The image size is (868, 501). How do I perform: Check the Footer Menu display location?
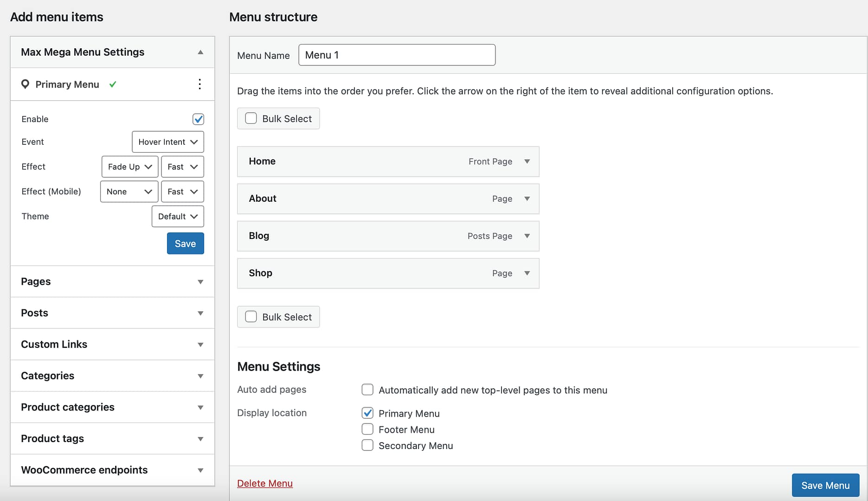coord(367,429)
